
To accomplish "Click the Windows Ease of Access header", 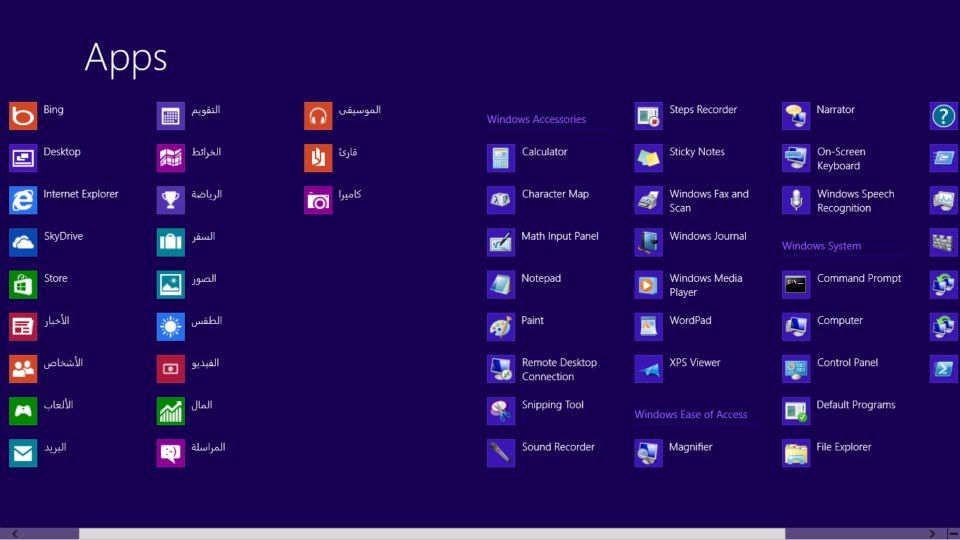I will click(x=691, y=414).
